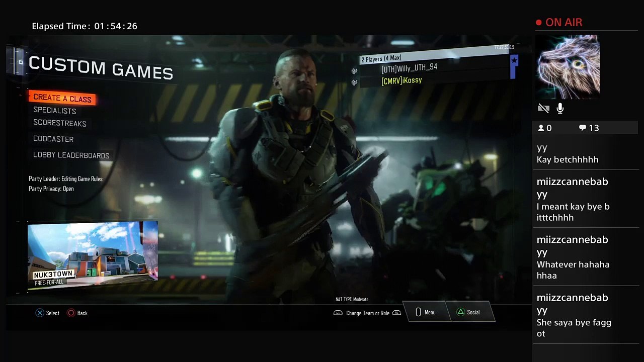Click the icon left of [UTH]Willy_UTH_94
Screen dimensions: 644x362
click(354, 71)
